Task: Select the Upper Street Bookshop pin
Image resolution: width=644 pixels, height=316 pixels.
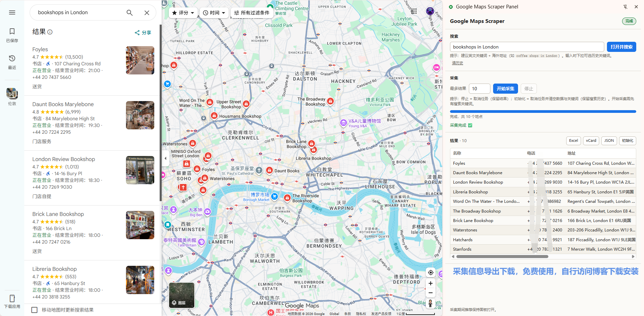Action: [x=246, y=104]
